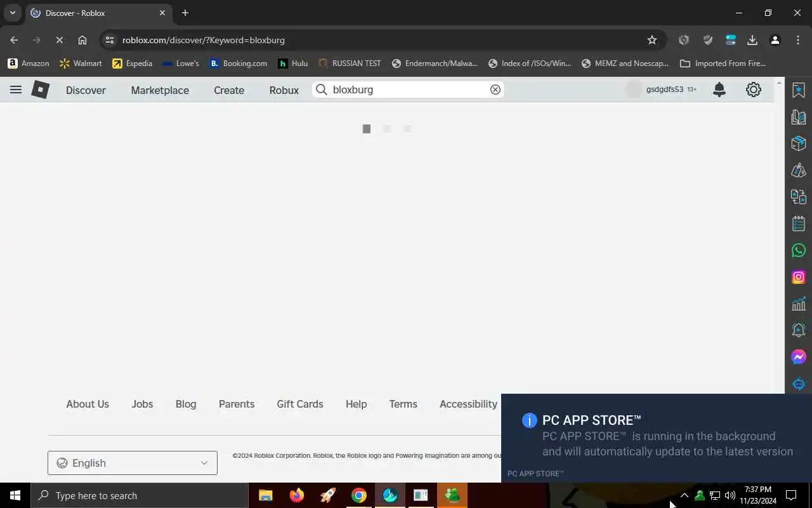Open the browser three-dot menu
Screen dimensions: 812x508
coord(798,40)
